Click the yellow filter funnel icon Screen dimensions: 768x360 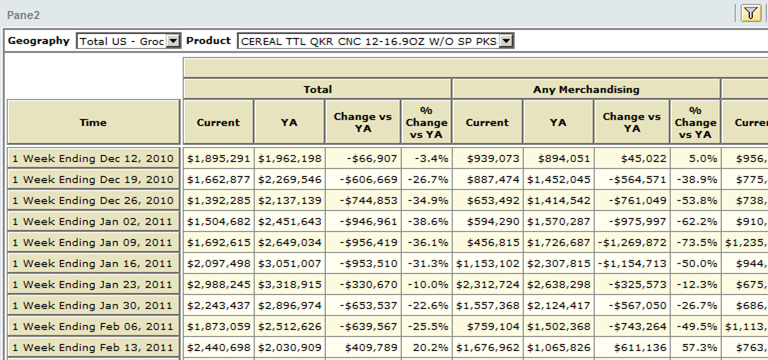[750, 13]
